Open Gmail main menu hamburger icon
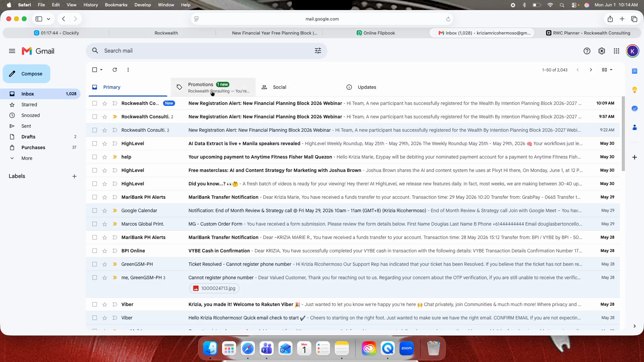This screenshot has width=644, height=362. [12, 51]
